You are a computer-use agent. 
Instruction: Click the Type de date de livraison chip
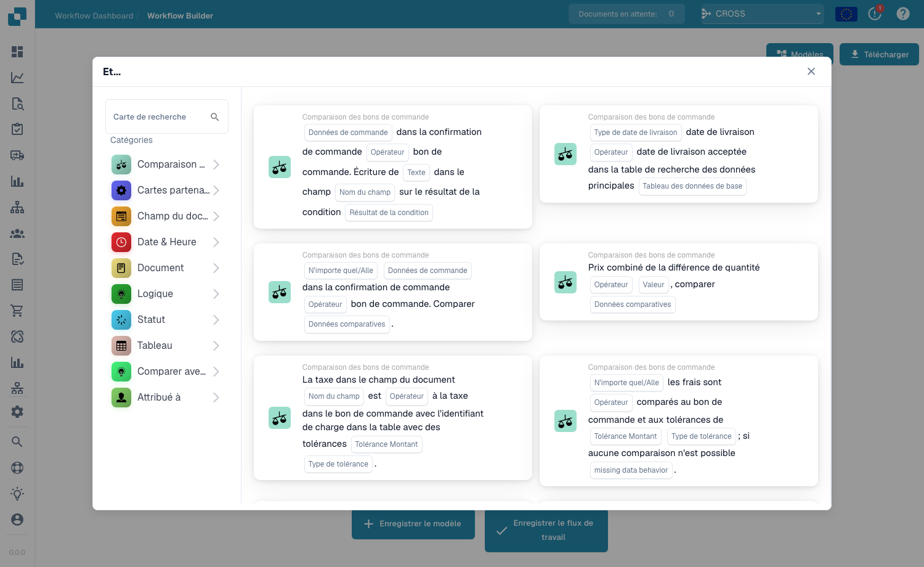coord(636,133)
